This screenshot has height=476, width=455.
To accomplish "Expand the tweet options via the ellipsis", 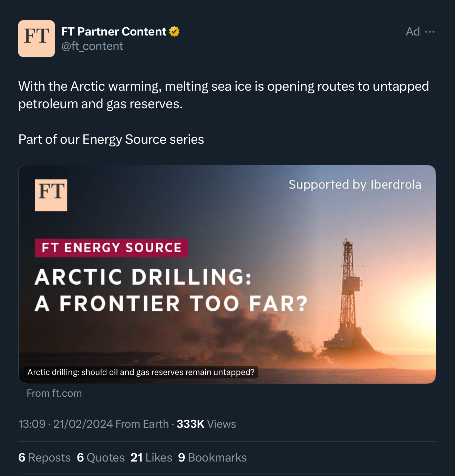I will (x=430, y=31).
